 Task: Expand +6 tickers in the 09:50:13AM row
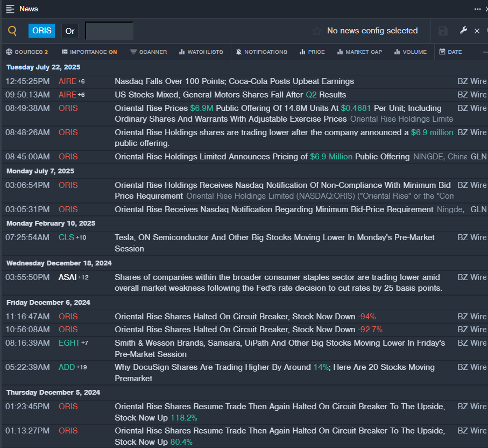coord(81,95)
